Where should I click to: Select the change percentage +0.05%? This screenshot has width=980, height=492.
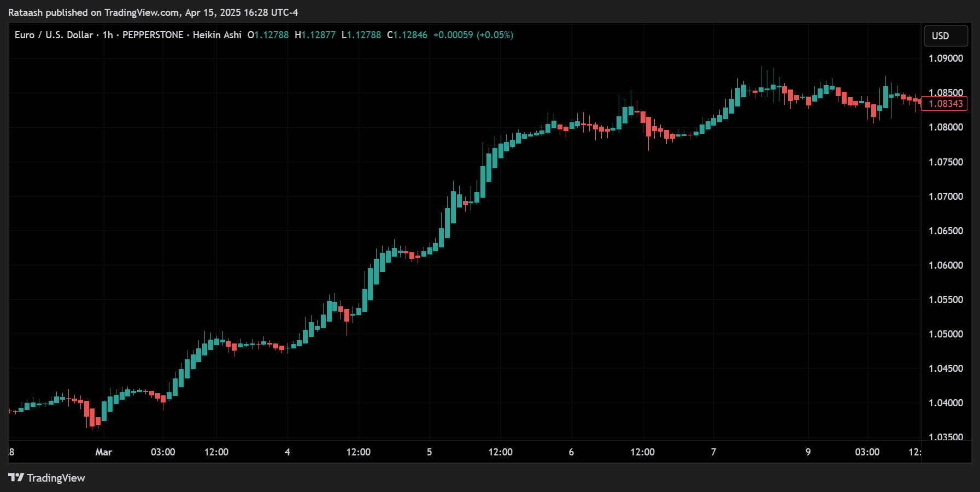tap(495, 34)
